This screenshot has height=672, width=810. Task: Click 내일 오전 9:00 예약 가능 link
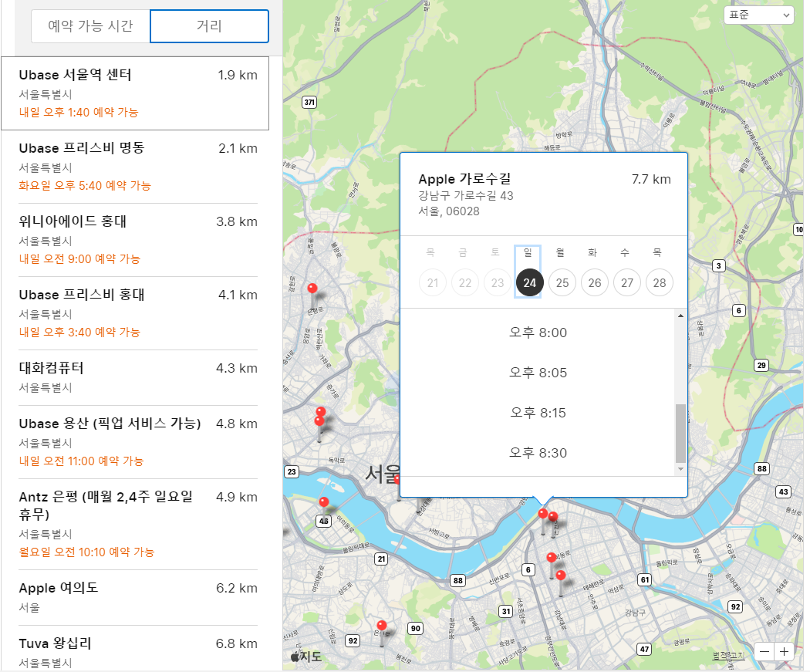(x=79, y=258)
